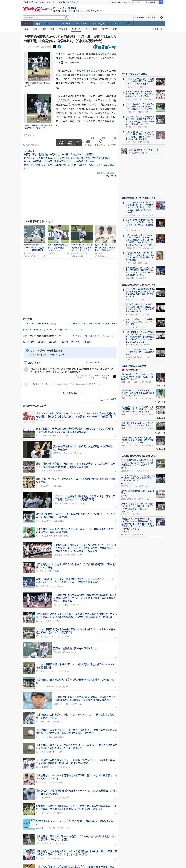Open トピックス一覧 link
Screen dimensions: 186x868
click(155, 29)
